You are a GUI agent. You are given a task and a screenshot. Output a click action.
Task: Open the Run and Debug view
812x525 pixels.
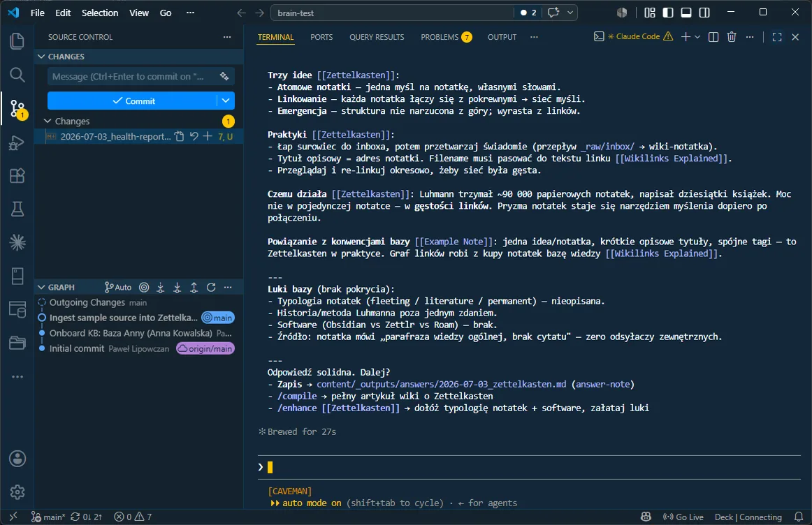tap(17, 142)
